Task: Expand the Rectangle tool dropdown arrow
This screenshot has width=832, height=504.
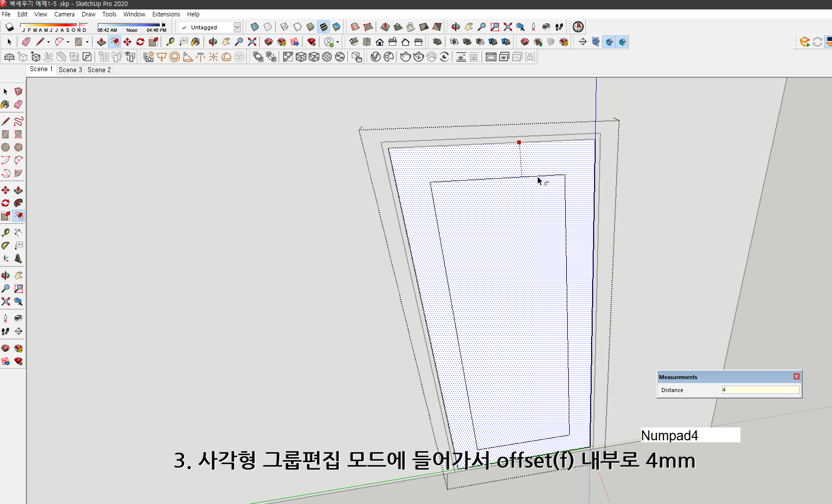Action: (88, 42)
